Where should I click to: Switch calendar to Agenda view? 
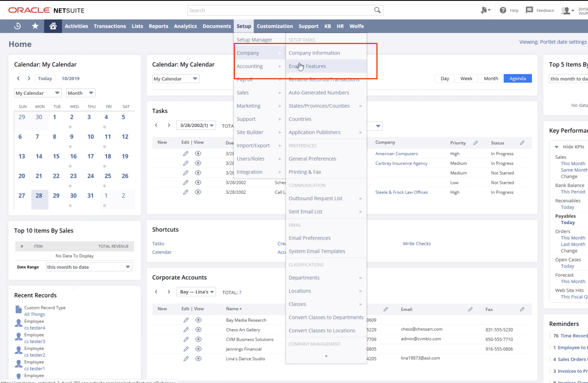pos(517,78)
